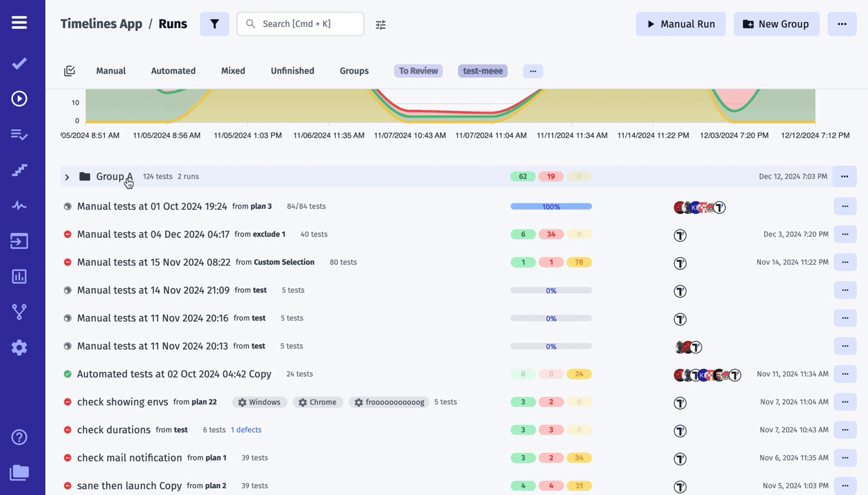Open the hamburger menu in sidebar

click(19, 23)
